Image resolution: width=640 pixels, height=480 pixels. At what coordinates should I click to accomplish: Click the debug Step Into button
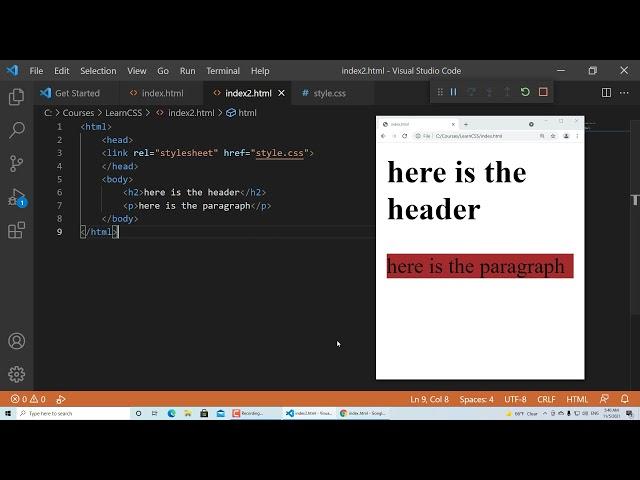tap(489, 92)
